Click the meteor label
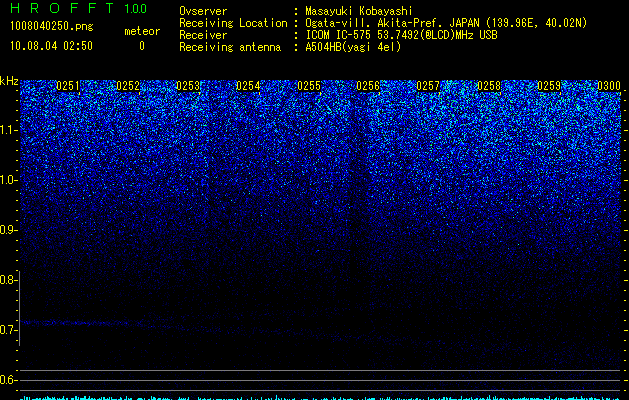Viewport: 629px width, 400px height. (142, 31)
